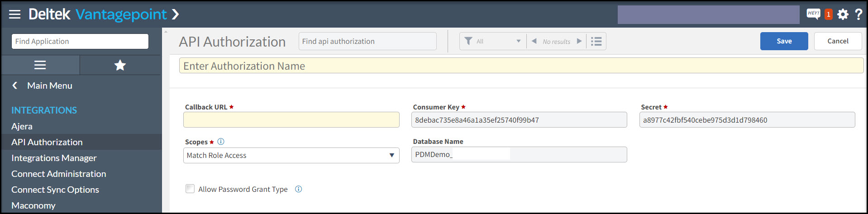Switch to the favorites star tab
This screenshot has height=214, width=868.
tap(120, 65)
